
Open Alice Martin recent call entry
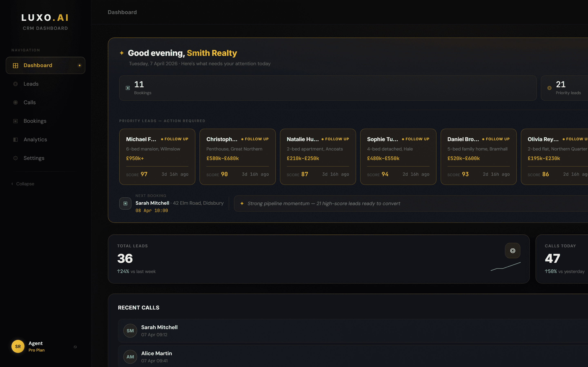pos(353,356)
